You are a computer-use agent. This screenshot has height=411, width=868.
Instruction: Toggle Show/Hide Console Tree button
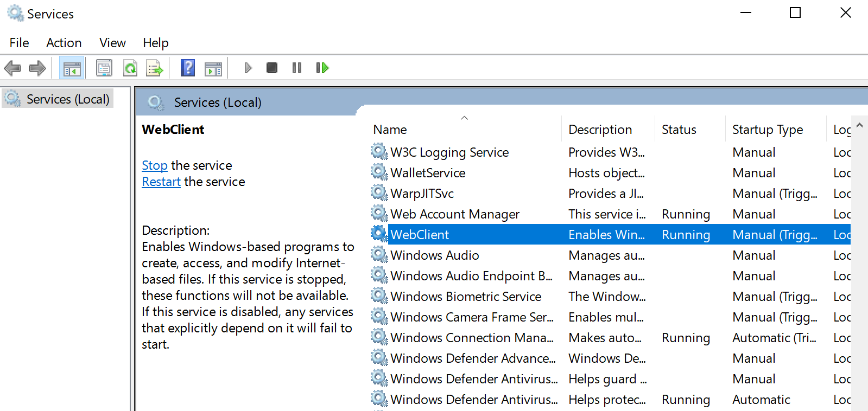coord(72,68)
